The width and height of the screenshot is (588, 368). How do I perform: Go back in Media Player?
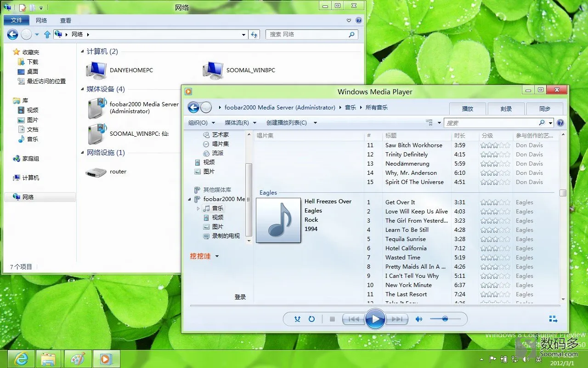(193, 108)
